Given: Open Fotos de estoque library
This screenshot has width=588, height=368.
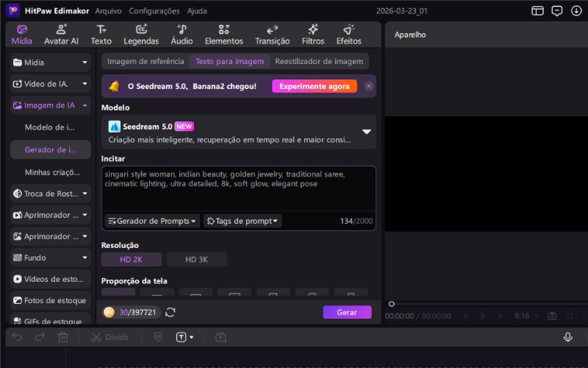Looking at the screenshot, I should pos(50,300).
